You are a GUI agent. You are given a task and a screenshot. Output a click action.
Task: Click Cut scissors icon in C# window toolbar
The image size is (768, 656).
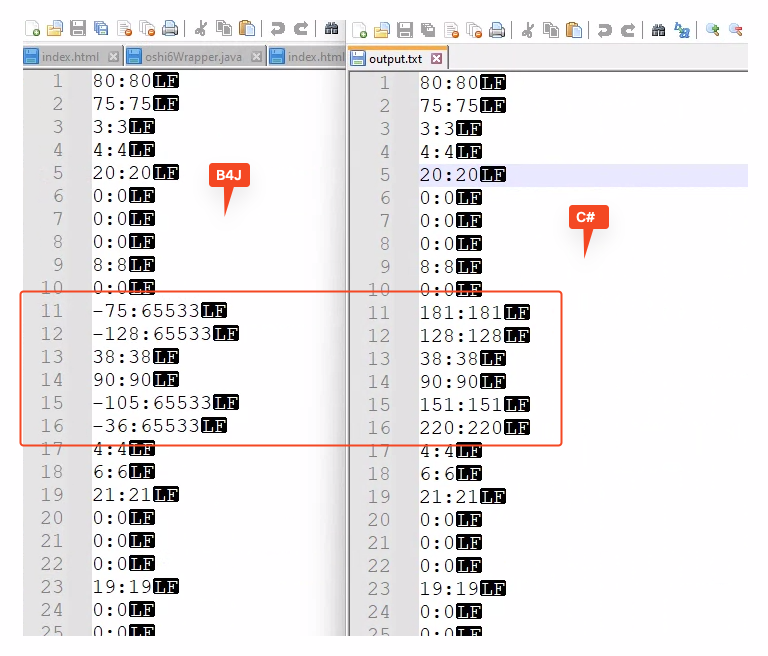pyautogui.click(x=528, y=30)
